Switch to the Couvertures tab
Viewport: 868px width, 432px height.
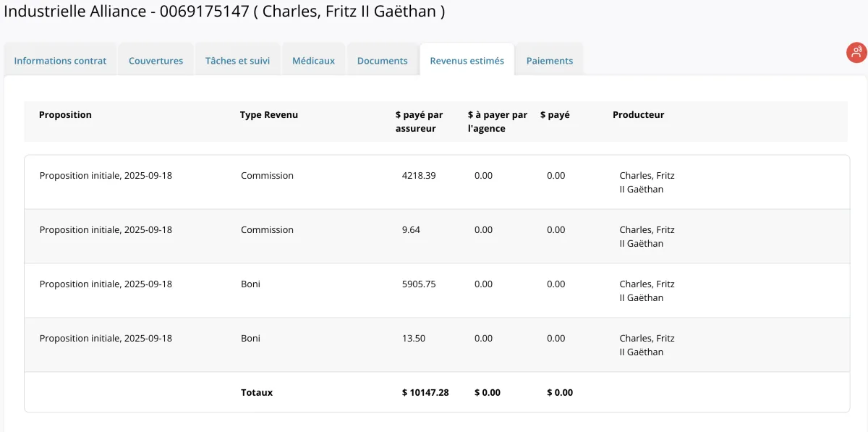(x=156, y=61)
